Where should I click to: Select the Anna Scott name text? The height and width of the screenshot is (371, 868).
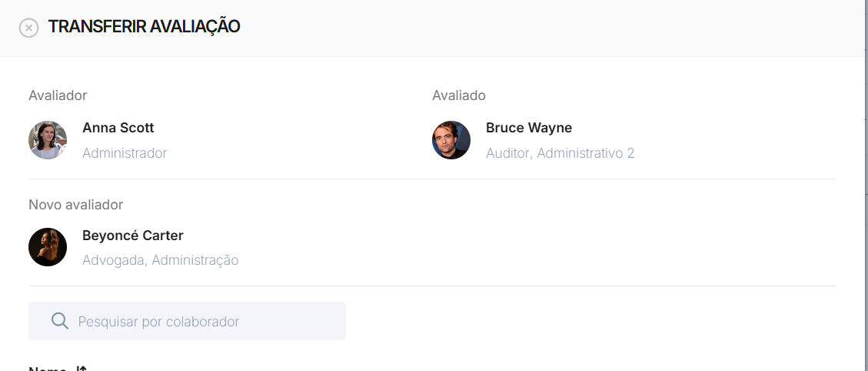[118, 128]
